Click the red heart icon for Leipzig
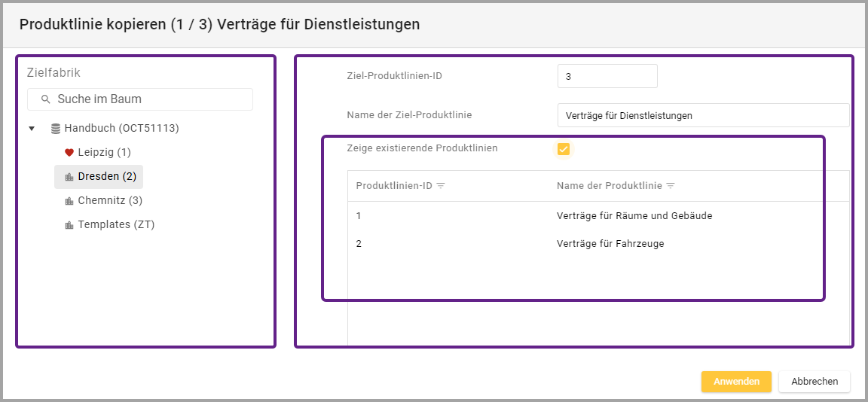 [69, 153]
